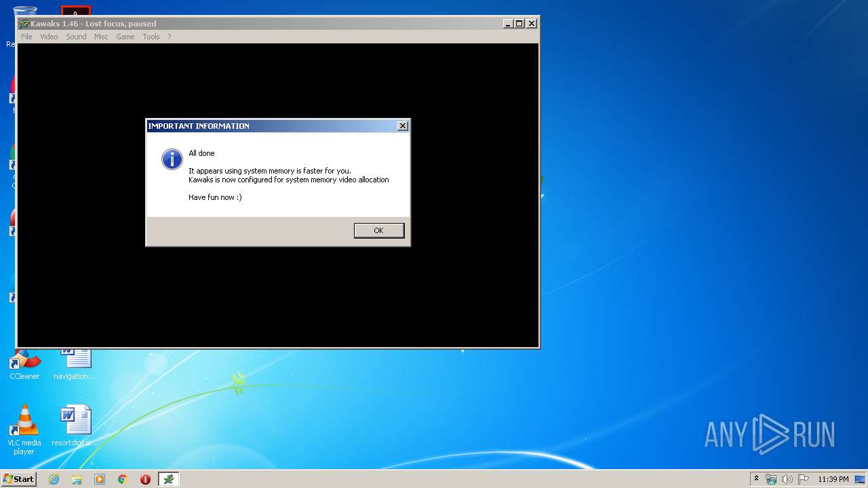
Task: Click the "All done" message text
Action: coord(201,153)
